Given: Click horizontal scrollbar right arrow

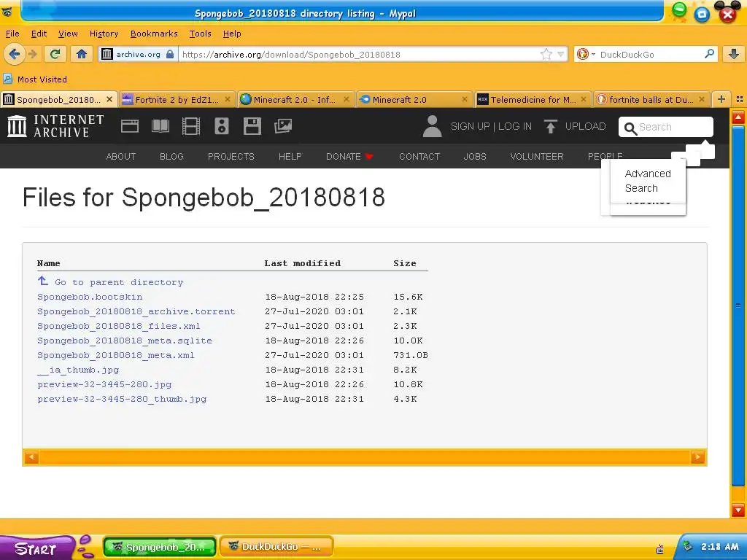Looking at the screenshot, I should tap(697, 457).
